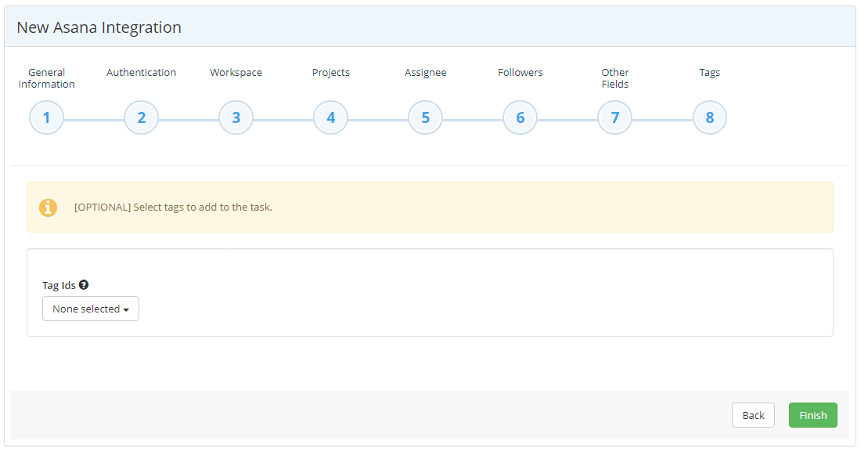Click step circle 8 for Tags
Image resolution: width=868 pixels, height=455 pixels.
(x=709, y=117)
